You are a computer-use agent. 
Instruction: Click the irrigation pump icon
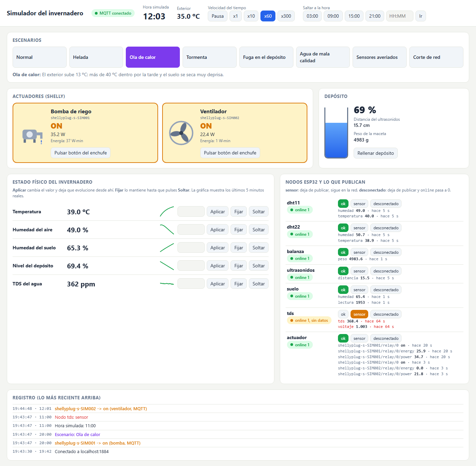coord(32,136)
